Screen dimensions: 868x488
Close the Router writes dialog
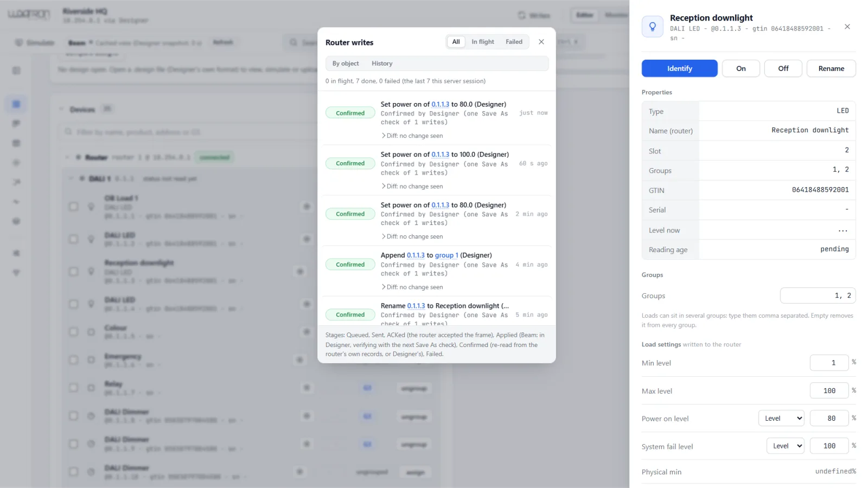coord(541,42)
